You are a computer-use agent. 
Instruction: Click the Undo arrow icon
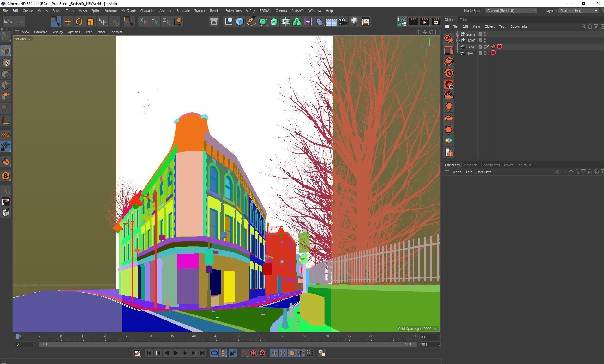click(8, 21)
